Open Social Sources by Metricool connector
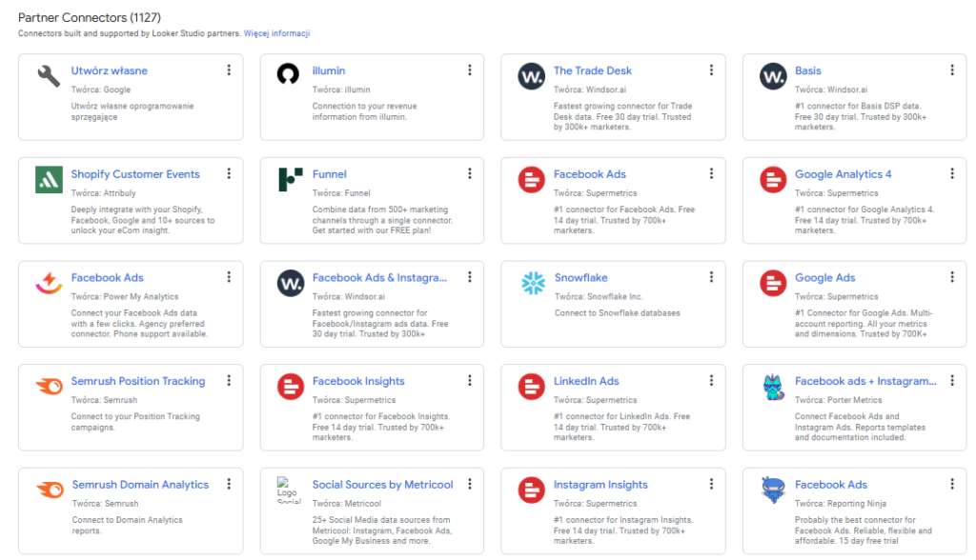Viewport: 976px width, 560px height. coord(382,485)
